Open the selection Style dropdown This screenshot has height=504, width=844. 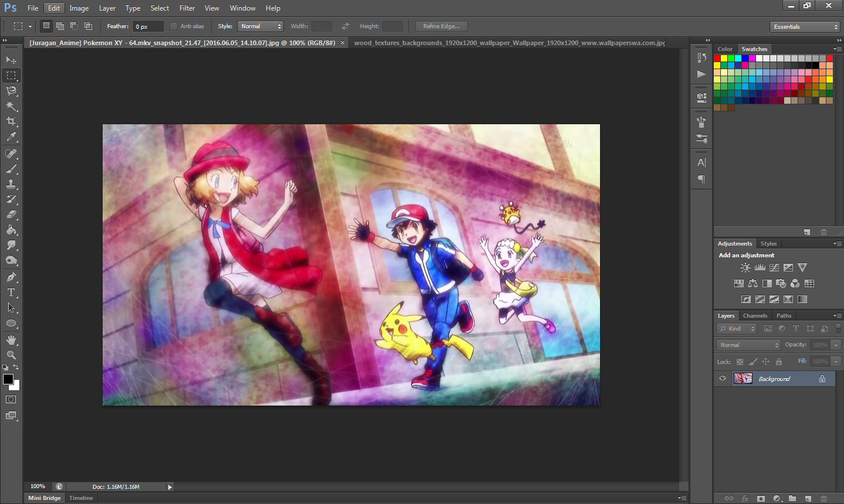point(260,26)
